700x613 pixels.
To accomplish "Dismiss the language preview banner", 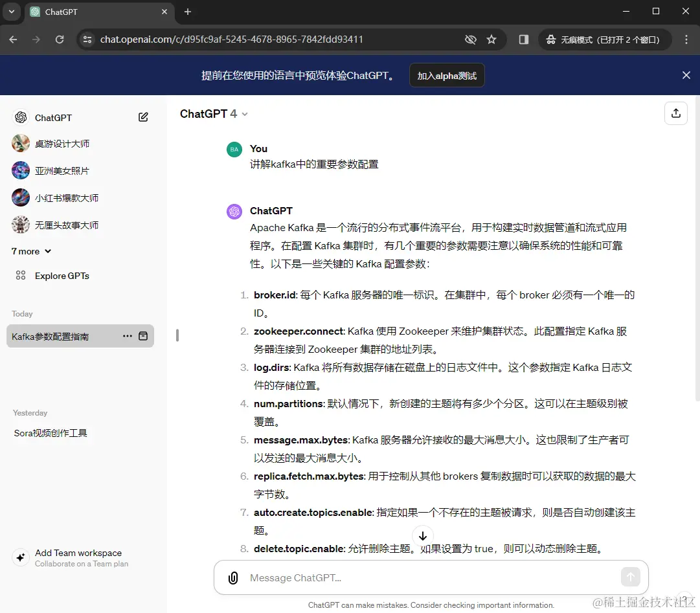I will click(x=686, y=75).
